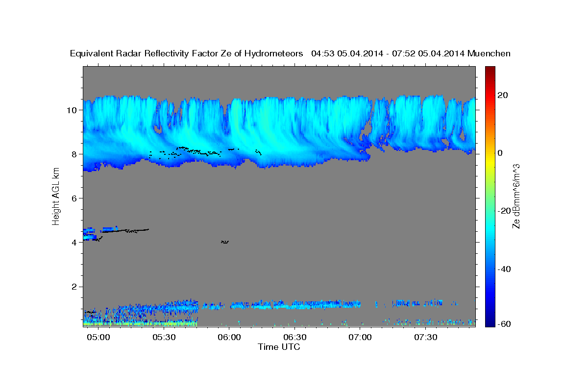This screenshot has width=588, height=392.
Task: Click the height axis label '2'
Action: point(75,287)
